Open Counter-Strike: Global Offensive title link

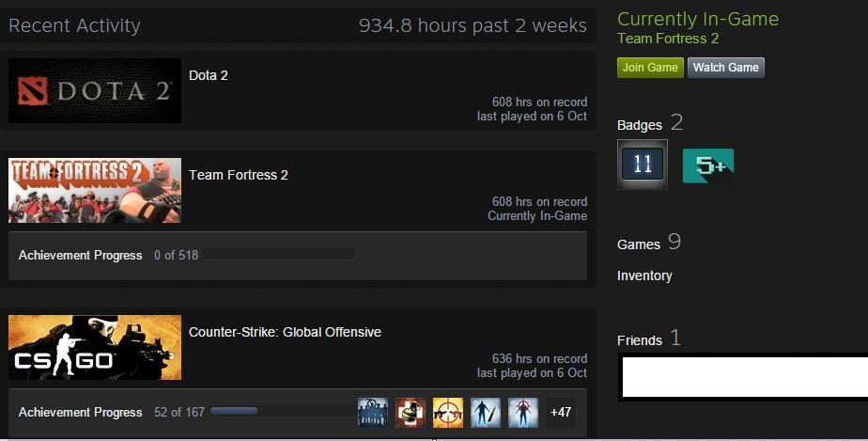[x=285, y=332]
